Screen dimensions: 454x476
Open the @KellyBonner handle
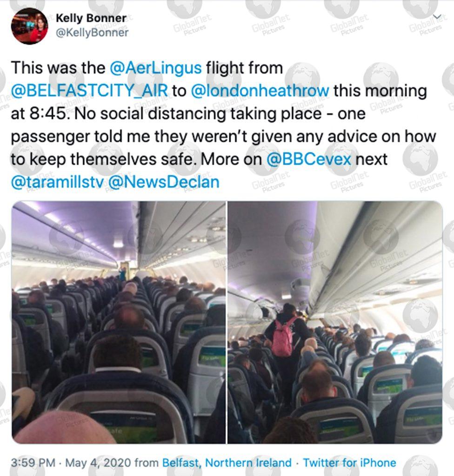(92, 33)
